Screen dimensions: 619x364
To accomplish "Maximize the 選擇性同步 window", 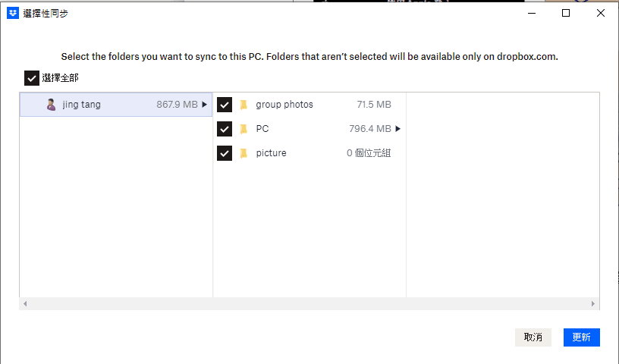I will click(x=566, y=13).
